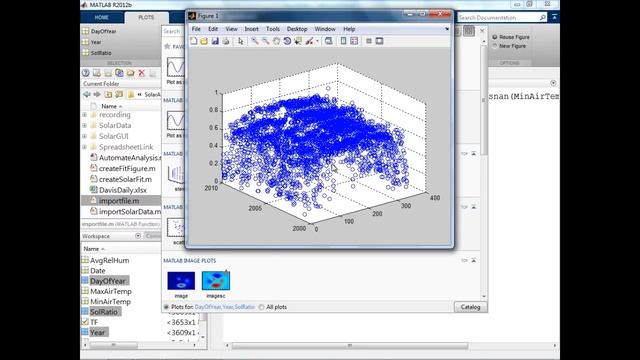Click the up one folder icon
Image resolution: width=640 pixels, height=360 pixels.
(x=108, y=94)
